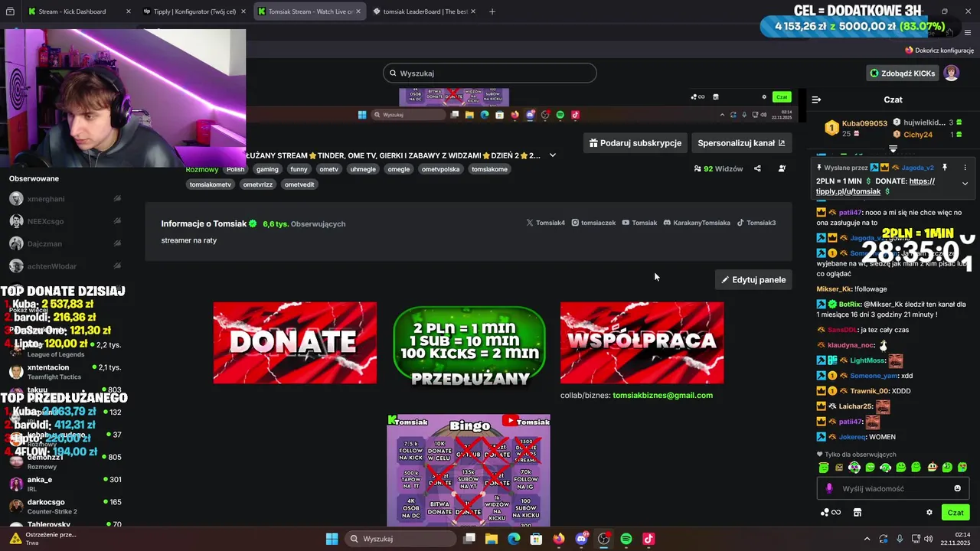This screenshot has width=980, height=551.
Task: Click the Spersonalizuj kanał button
Action: (x=741, y=142)
